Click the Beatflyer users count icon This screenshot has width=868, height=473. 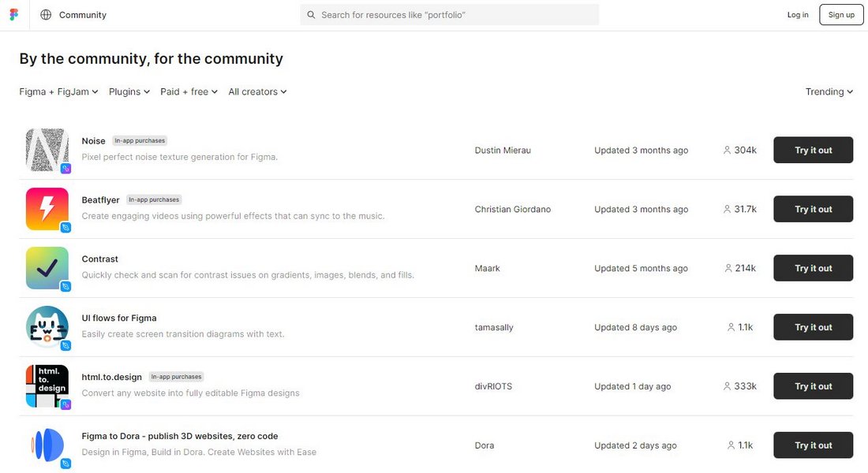click(727, 209)
